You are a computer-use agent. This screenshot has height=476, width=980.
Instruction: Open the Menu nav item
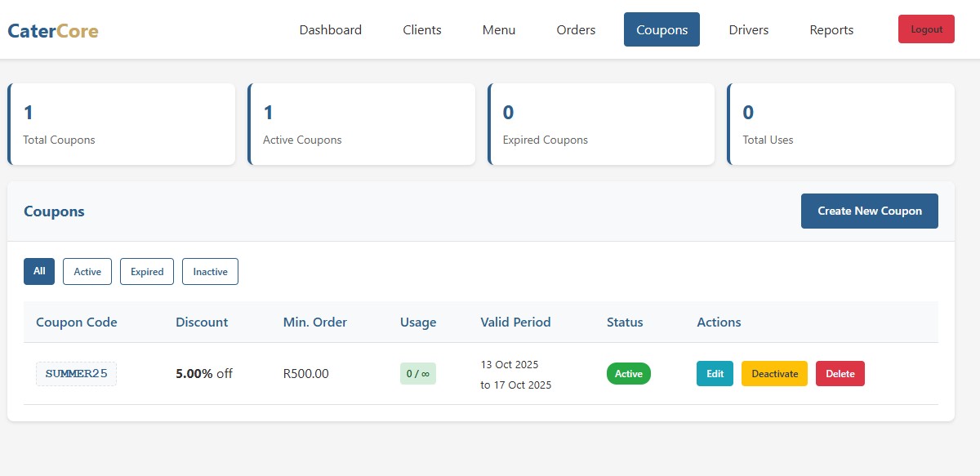point(498,29)
